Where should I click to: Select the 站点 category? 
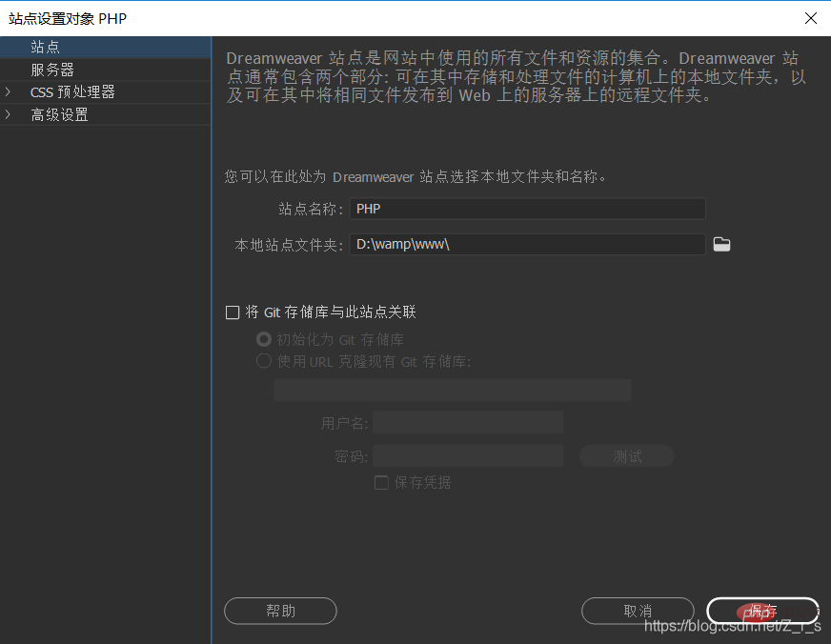point(106,47)
